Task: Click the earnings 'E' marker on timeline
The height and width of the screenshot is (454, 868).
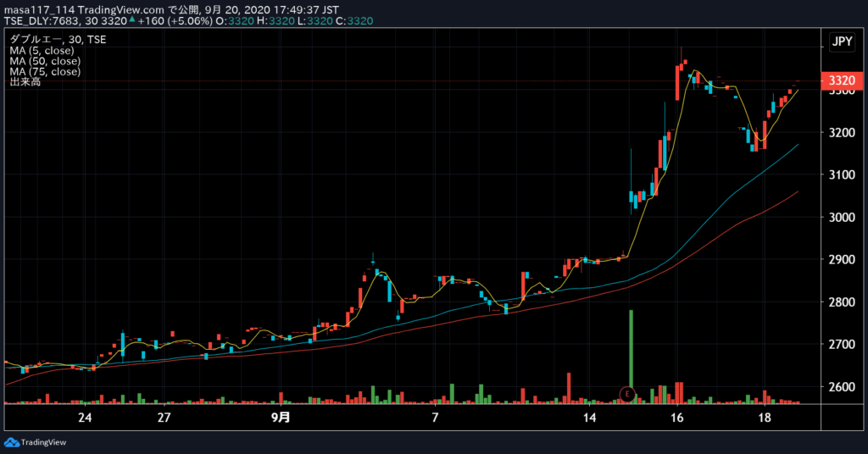Action: click(x=627, y=394)
